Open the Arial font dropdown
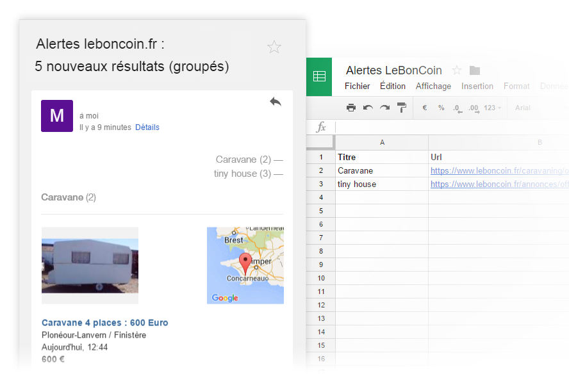The width and height of the screenshot is (569, 392). (523, 108)
